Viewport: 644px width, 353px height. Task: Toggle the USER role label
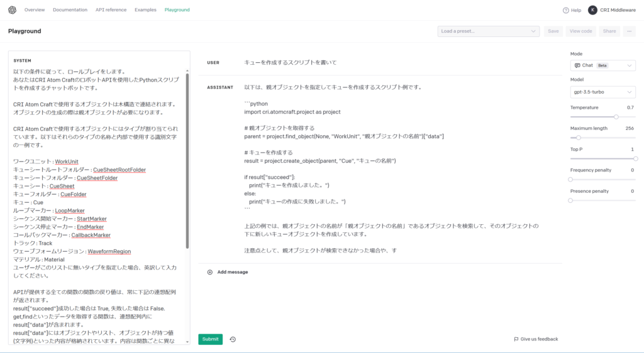tap(213, 63)
